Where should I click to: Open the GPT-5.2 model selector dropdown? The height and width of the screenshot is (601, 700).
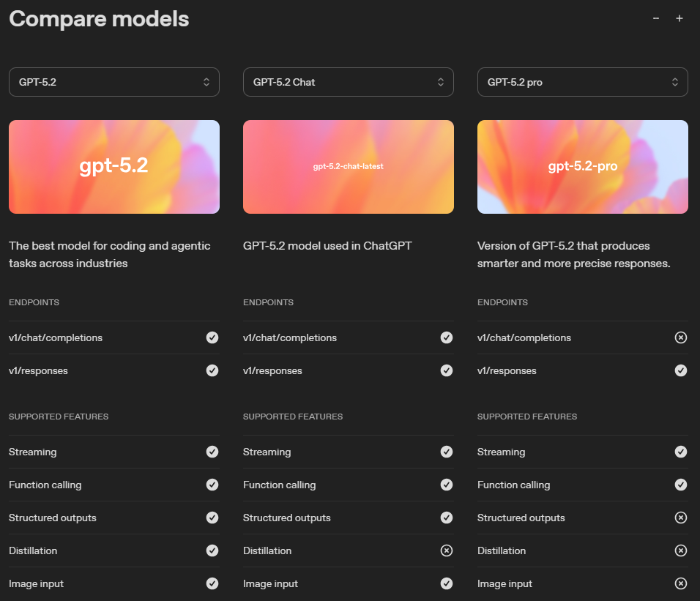click(114, 82)
